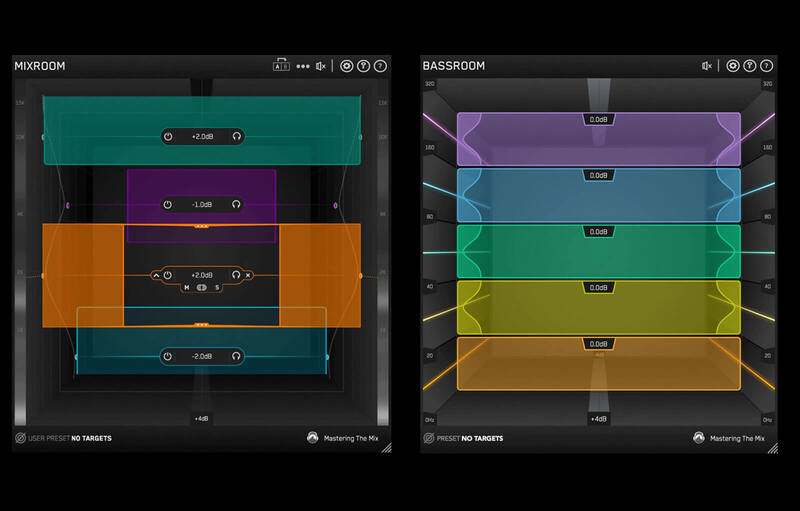The height and width of the screenshot is (511, 800).
Task: Select the stereo link mode on orange band
Action: [202, 288]
